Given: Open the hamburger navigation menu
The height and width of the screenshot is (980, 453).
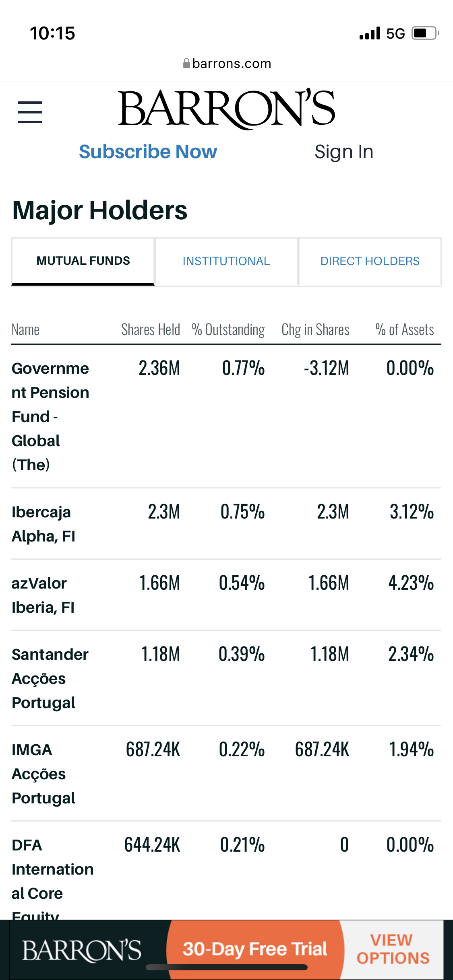Looking at the screenshot, I should click(30, 112).
